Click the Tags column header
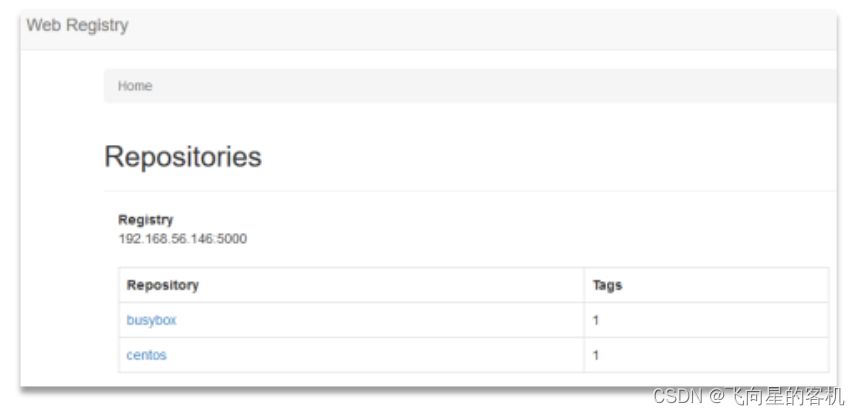 pos(607,285)
